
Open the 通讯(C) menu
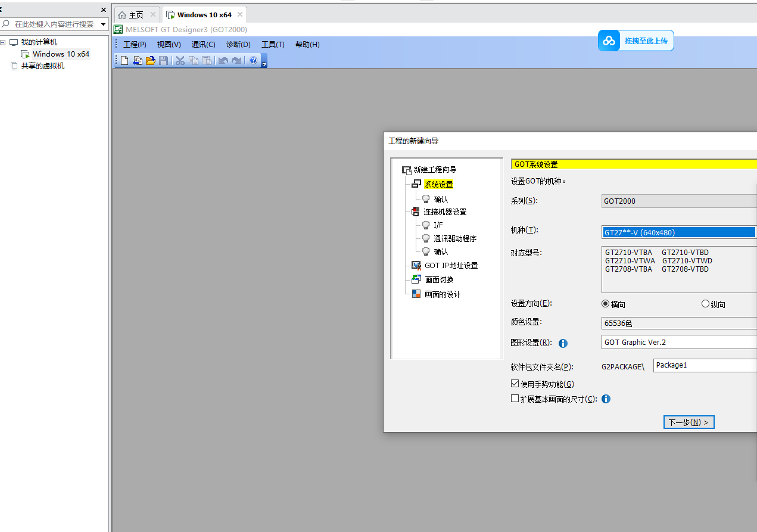204,45
